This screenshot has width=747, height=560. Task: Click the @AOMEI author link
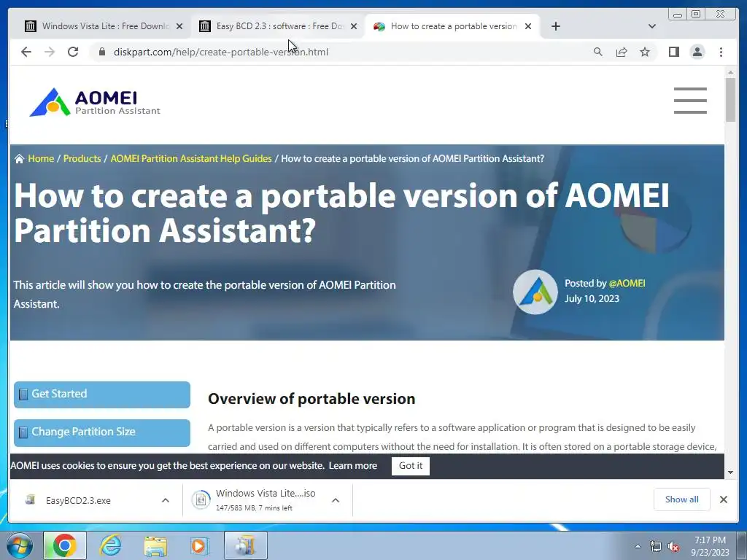(x=627, y=284)
